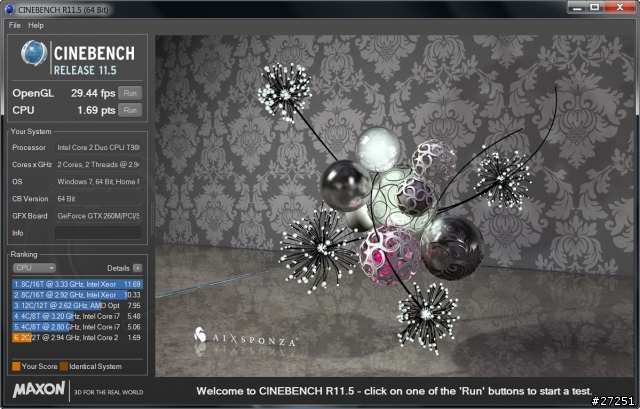Open the Help menu

click(x=36, y=25)
